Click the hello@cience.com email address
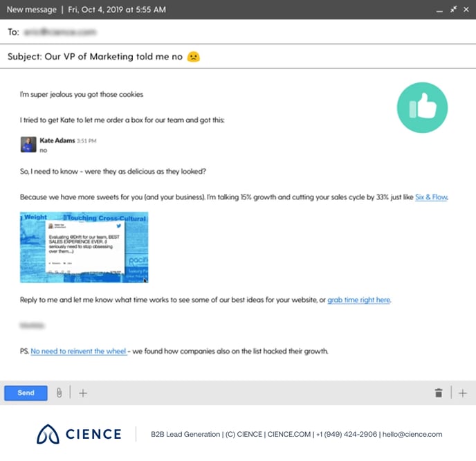This screenshot has width=476, height=461. (412, 435)
